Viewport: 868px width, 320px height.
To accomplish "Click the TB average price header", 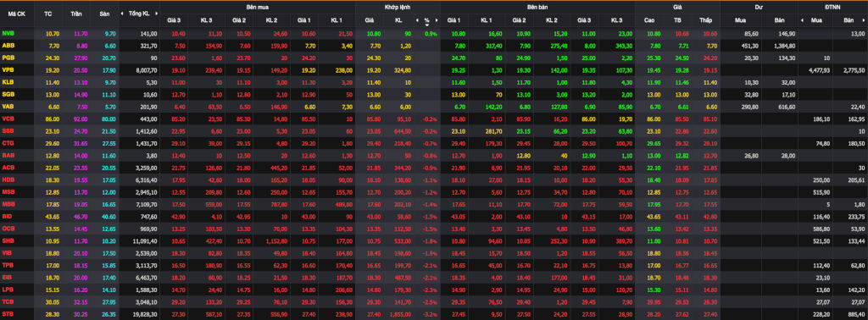I will click(677, 20).
